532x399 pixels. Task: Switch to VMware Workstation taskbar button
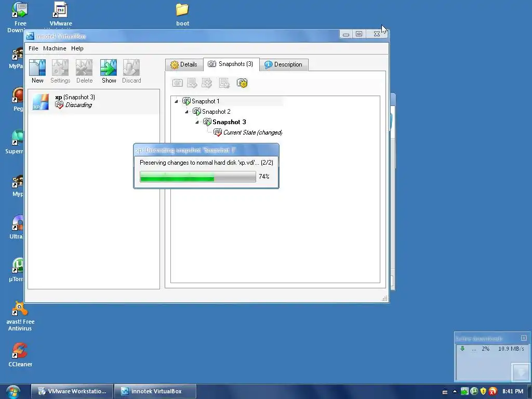(72, 391)
